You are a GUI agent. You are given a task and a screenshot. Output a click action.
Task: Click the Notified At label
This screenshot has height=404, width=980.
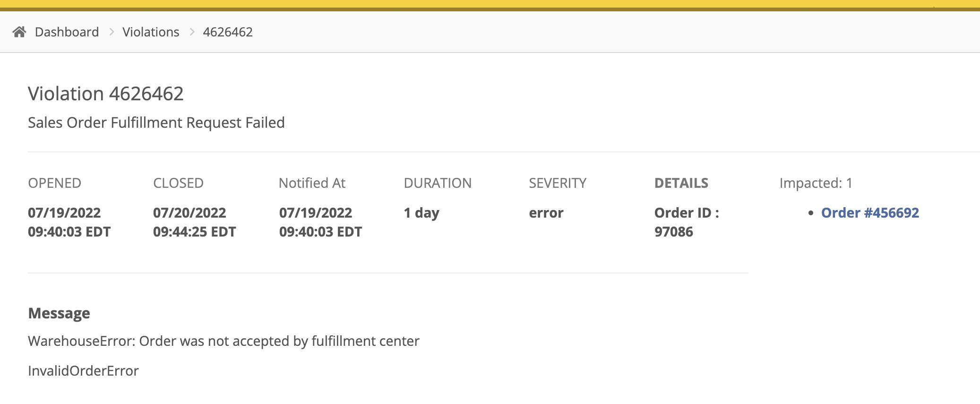[x=312, y=183]
